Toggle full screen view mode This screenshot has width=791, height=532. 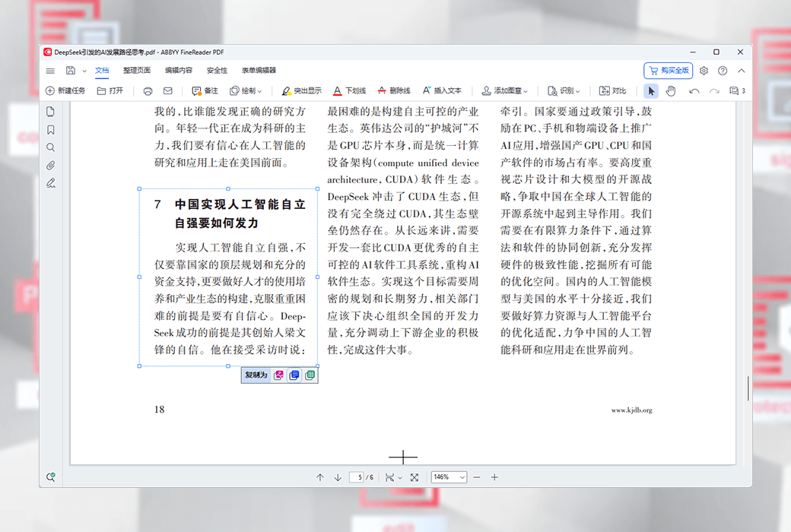coord(414,477)
